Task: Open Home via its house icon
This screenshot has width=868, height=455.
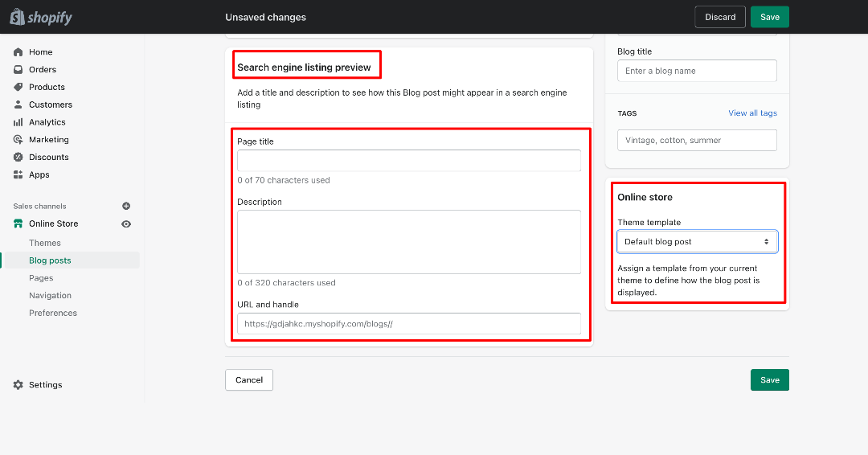Action: pyautogui.click(x=18, y=52)
